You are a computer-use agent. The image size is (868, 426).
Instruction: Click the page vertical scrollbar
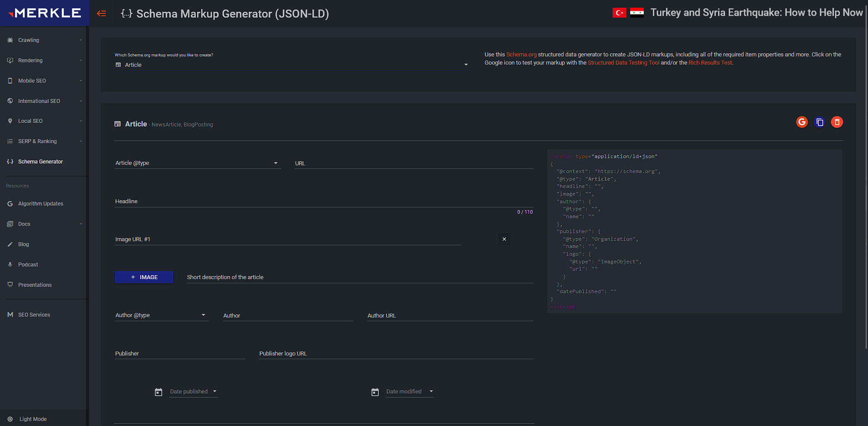[866, 176]
